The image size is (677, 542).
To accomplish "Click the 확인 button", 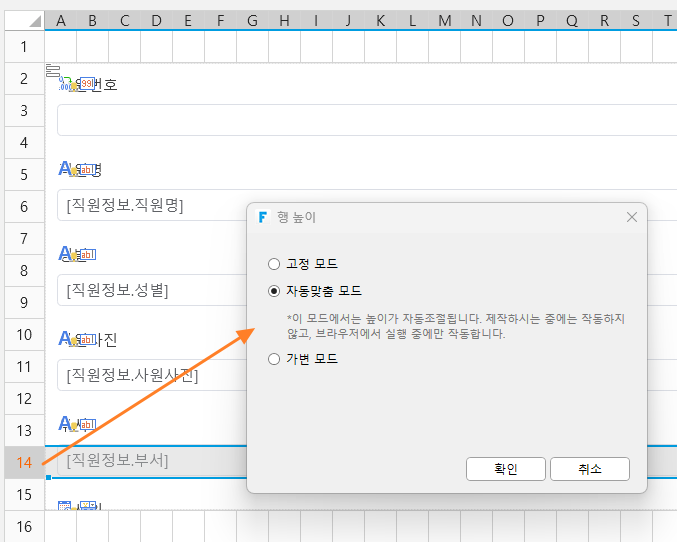I will [x=506, y=469].
